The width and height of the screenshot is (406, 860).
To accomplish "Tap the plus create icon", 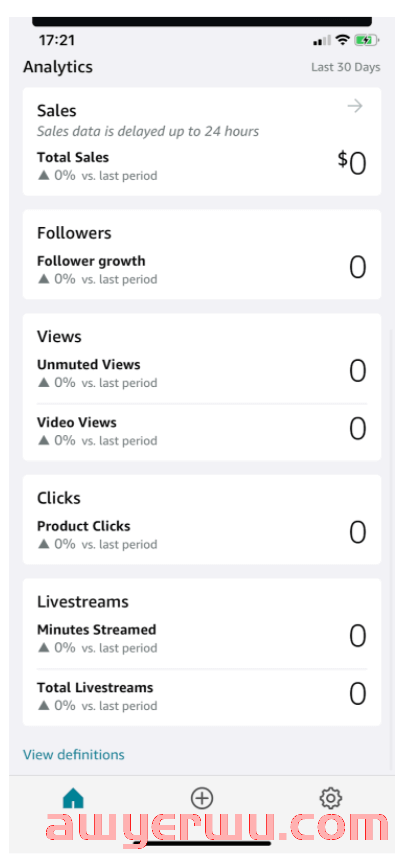I will (202, 798).
